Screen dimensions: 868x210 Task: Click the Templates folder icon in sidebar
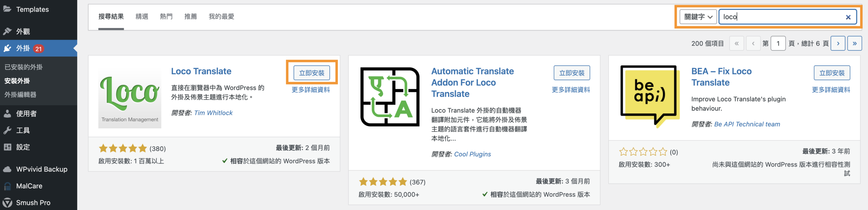[7, 9]
